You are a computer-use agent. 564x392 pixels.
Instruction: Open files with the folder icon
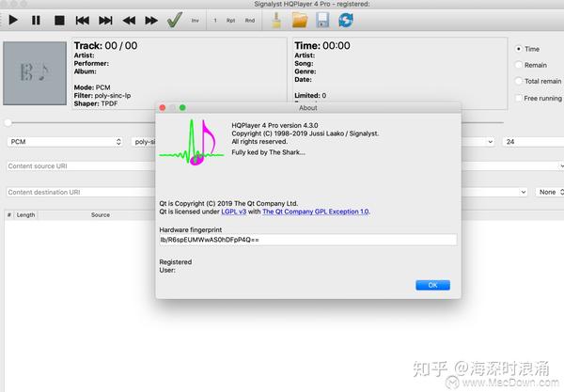[x=299, y=20]
